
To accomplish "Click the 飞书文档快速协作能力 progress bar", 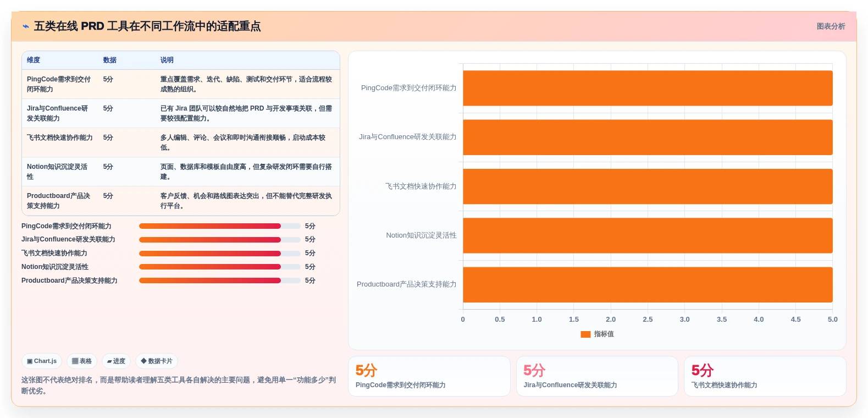I will [220, 254].
